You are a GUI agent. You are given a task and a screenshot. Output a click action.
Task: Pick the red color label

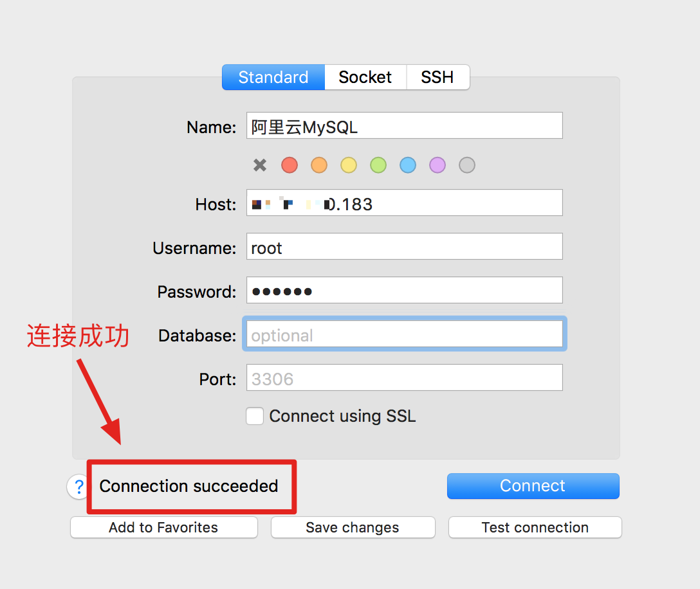[290, 165]
